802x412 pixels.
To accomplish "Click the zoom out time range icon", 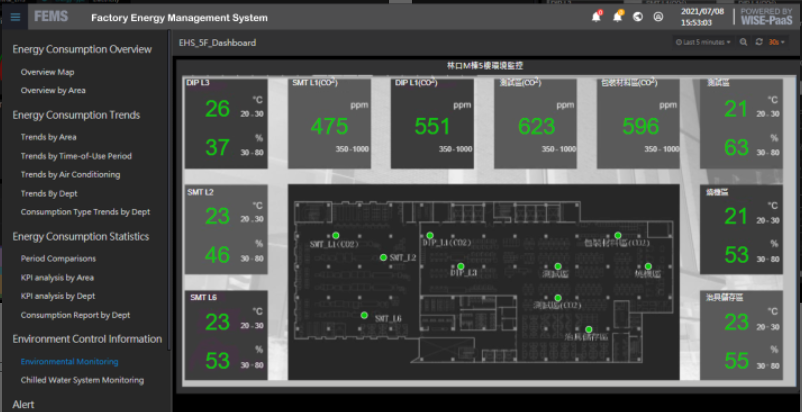I will [x=743, y=42].
